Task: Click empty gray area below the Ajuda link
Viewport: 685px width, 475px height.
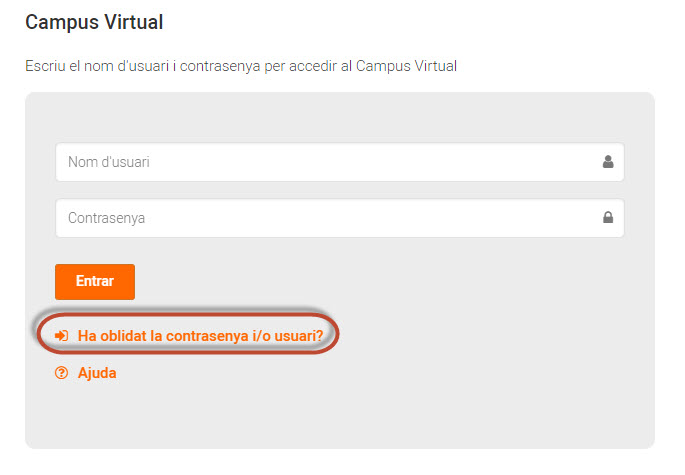Action: tap(306, 415)
